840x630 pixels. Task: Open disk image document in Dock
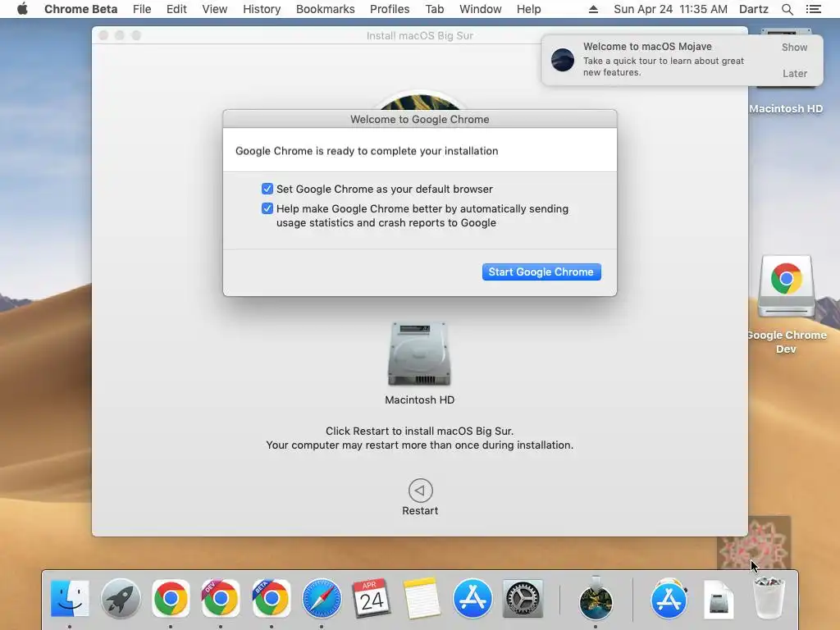[x=719, y=600]
